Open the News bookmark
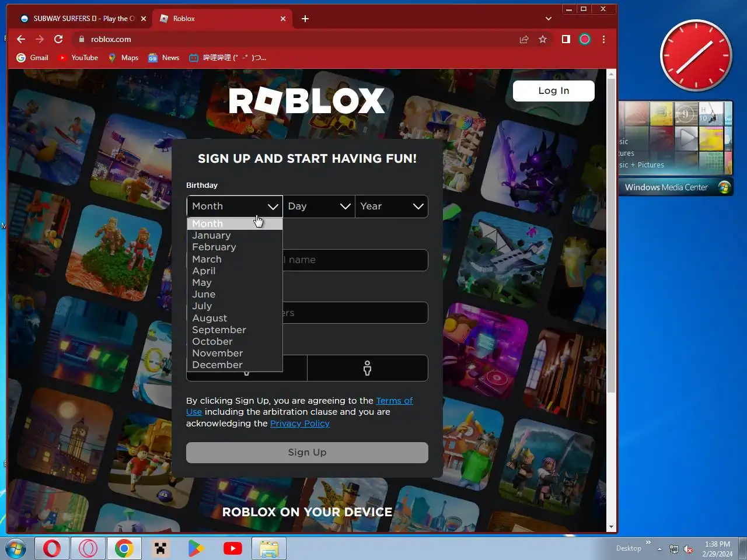The height and width of the screenshot is (560, 747). tap(164, 58)
